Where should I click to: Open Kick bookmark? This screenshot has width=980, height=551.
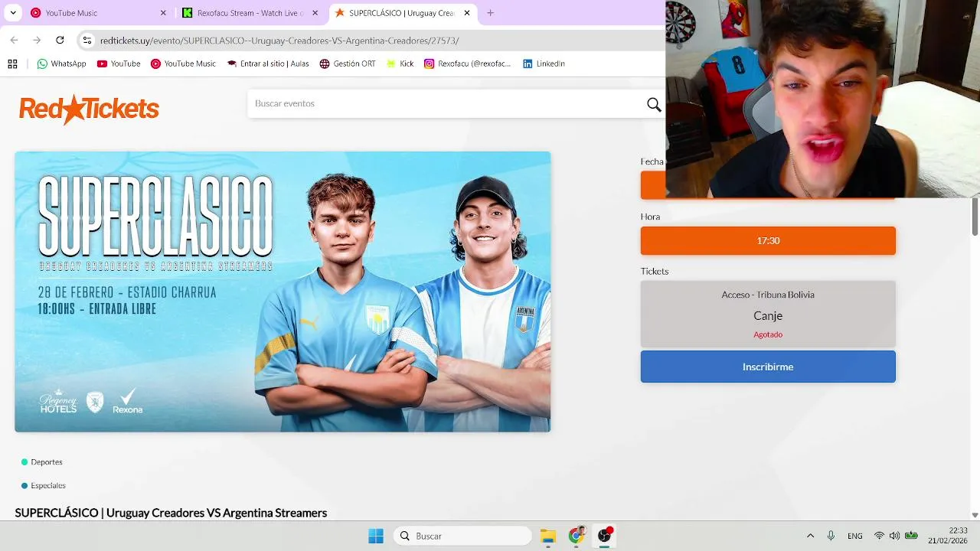coord(400,64)
